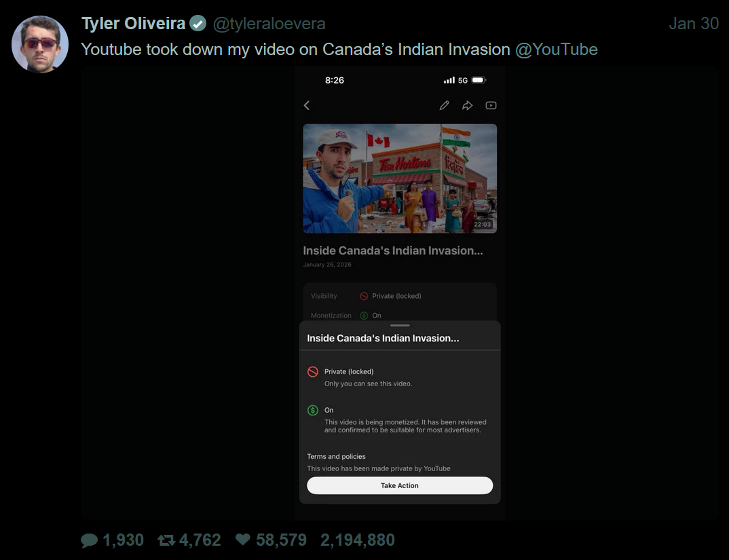Click the 2,194,880 view count

(357, 540)
